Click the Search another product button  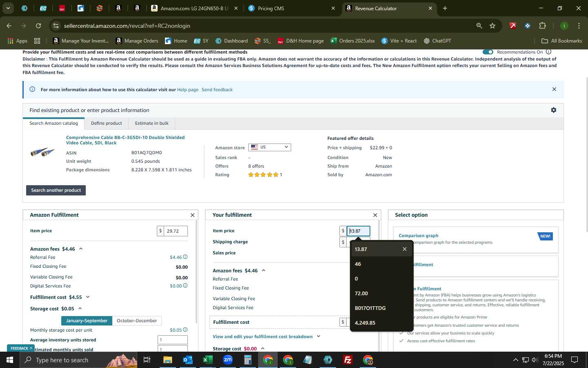click(56, 190)
